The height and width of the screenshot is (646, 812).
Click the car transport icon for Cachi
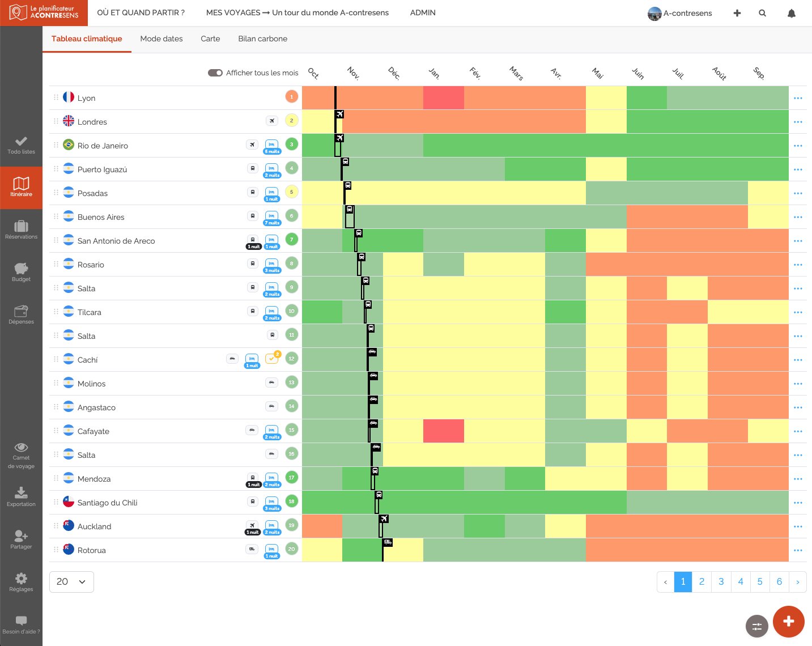click(x=232, y=359)
